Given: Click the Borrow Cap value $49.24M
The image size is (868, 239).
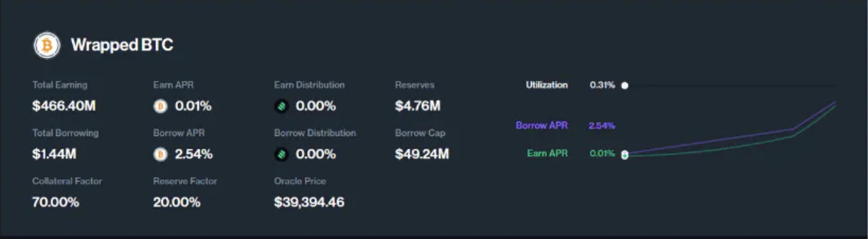Looking at the screenshot, I should pos(422,154).
